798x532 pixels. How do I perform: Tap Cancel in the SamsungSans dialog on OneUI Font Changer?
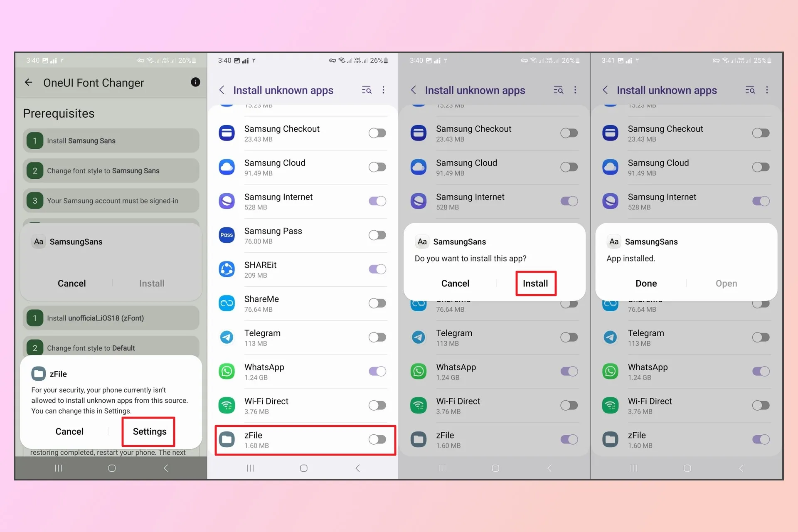[71, 283]
